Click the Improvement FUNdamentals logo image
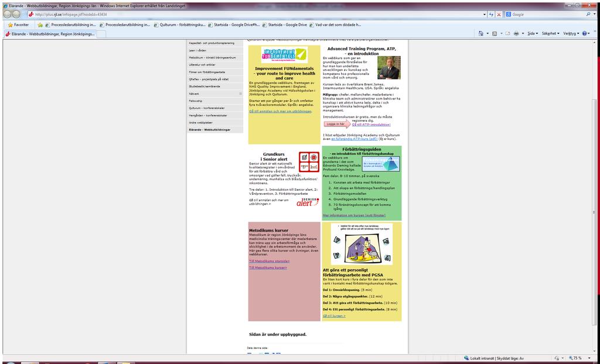This screenshot has width=600, height=364. click(284, 54)
